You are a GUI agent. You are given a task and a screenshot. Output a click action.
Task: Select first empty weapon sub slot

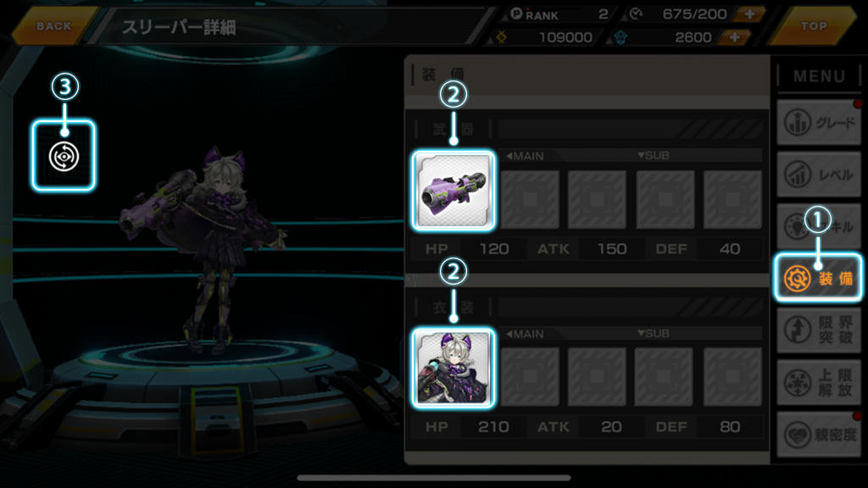(530, 199)
